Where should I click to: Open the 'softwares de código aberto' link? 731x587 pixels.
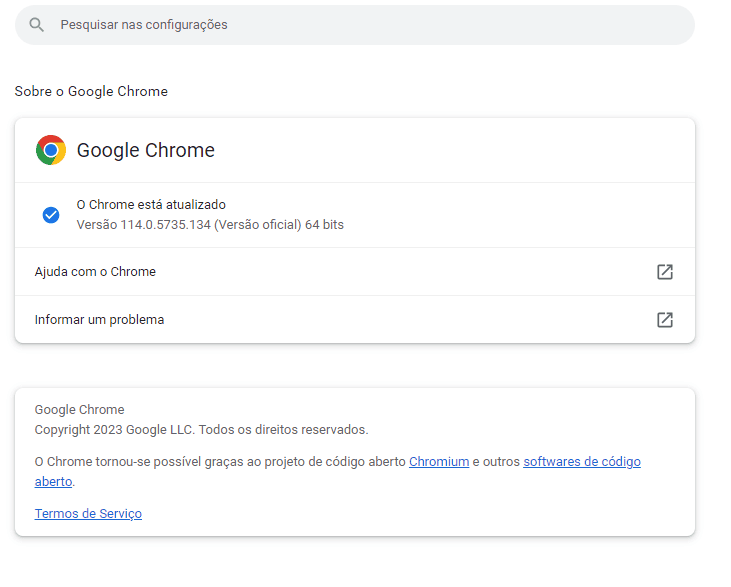(x=581, y=462)
